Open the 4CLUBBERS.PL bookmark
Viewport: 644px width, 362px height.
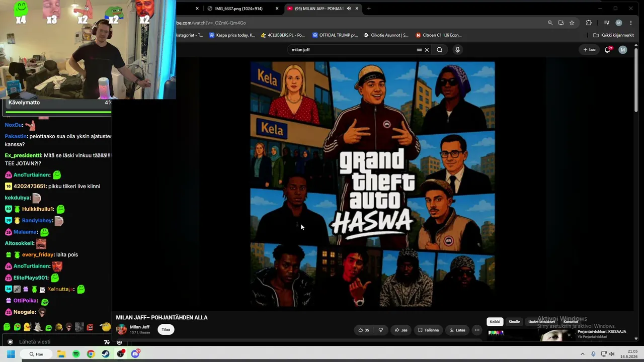(283, 35)
